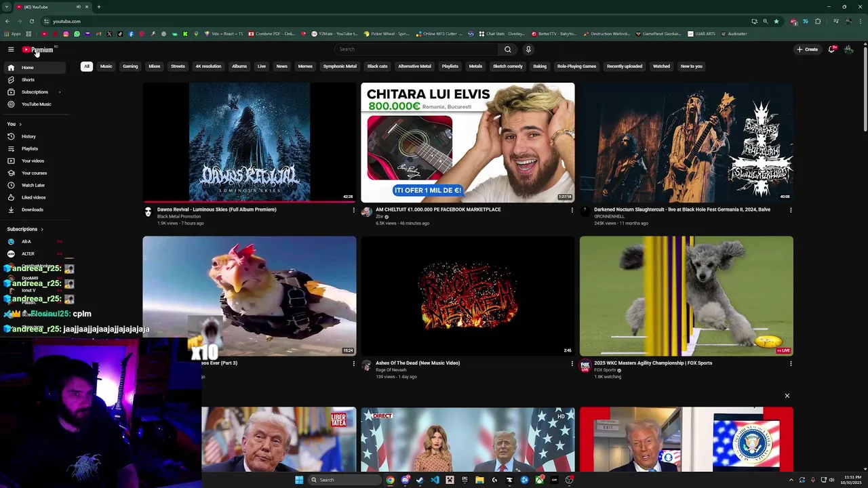The image size is (868, 488).
Task: Close the YouTube browser tab
Action: (x=87, y=7)
